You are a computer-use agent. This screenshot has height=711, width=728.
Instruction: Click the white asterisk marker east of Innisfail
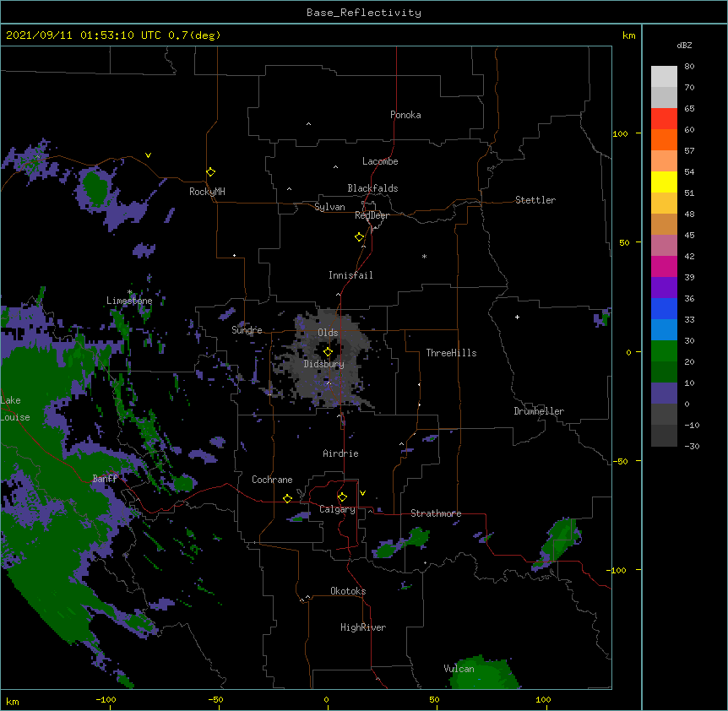(424, 256)
